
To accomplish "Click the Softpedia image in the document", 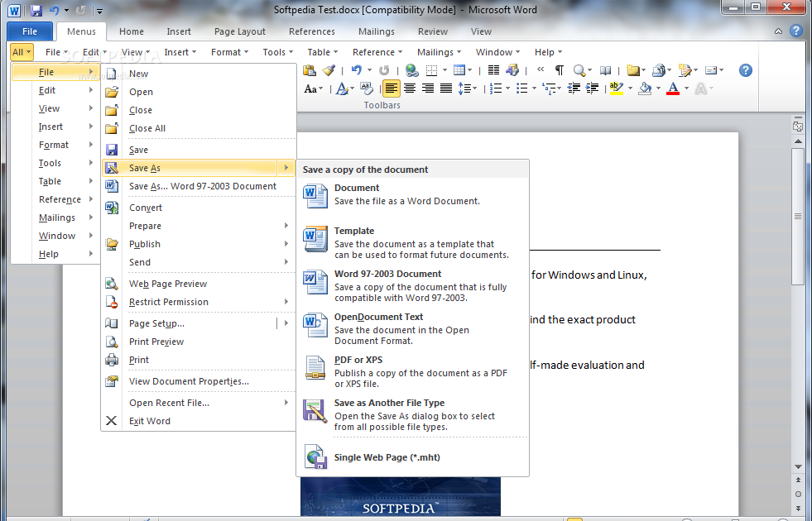I will (401, 497).
